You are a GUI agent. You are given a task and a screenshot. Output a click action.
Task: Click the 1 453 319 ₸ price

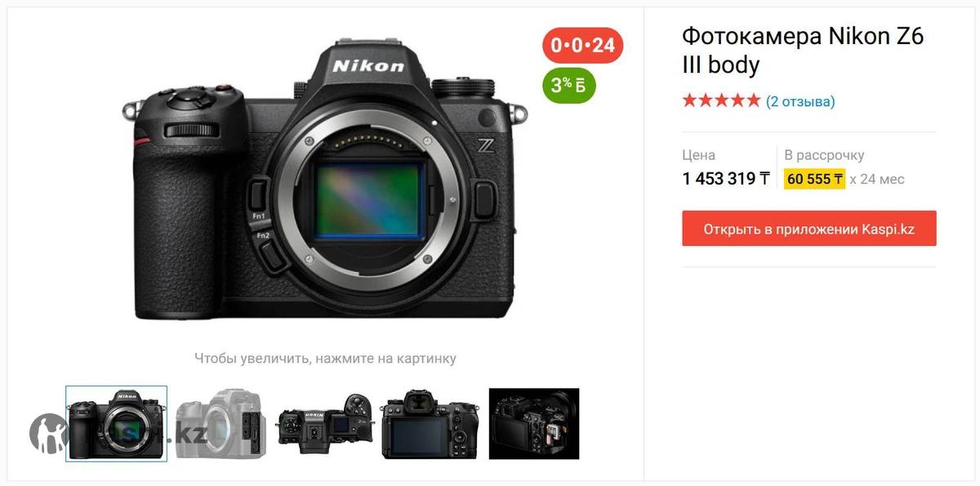[x=726, y=179]
